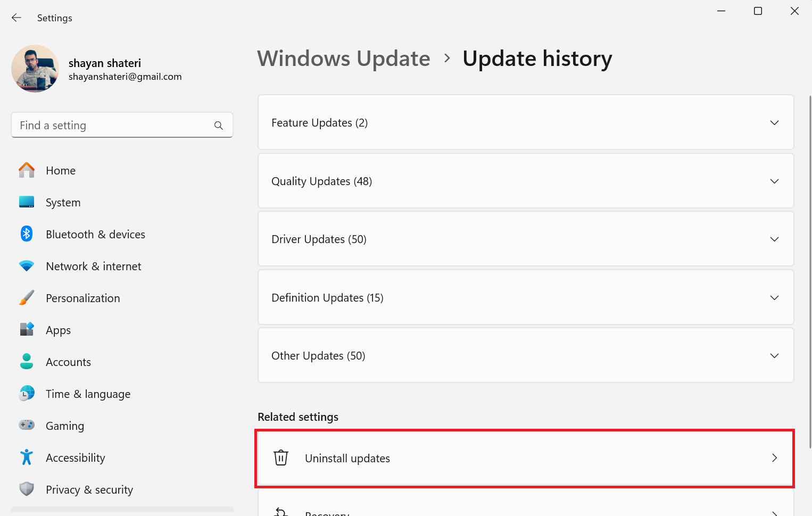Click the Uninstall updates right chevron
812x516 pixels.
click(x=775, y=458)
